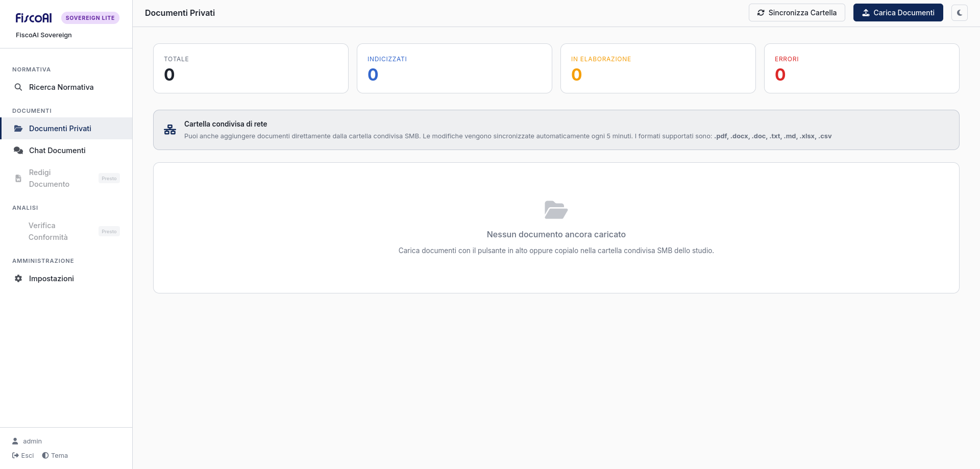Click the upload icon in Carica Documenti
Image resolution: width=980 pixels, height=469 pixels.
coord(866,13)
